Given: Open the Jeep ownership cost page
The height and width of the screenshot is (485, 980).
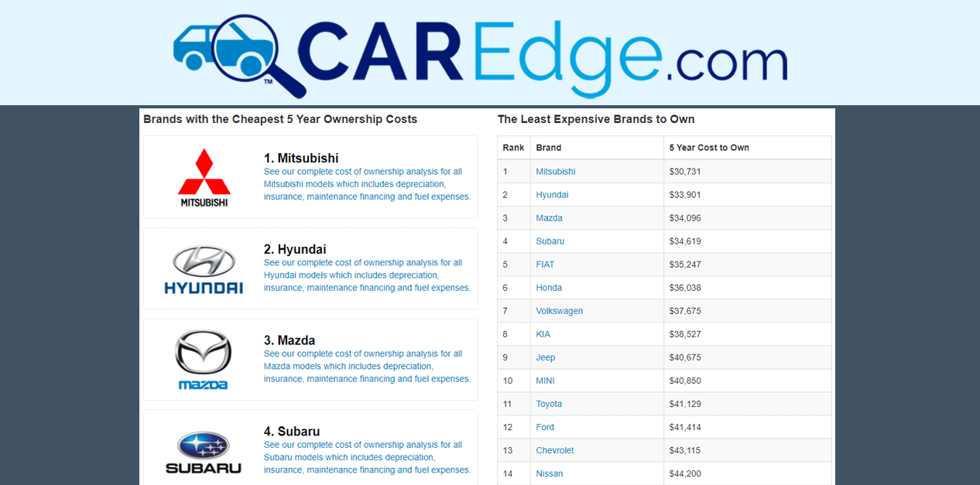Looking at the screenshot, I should (546, 357).
